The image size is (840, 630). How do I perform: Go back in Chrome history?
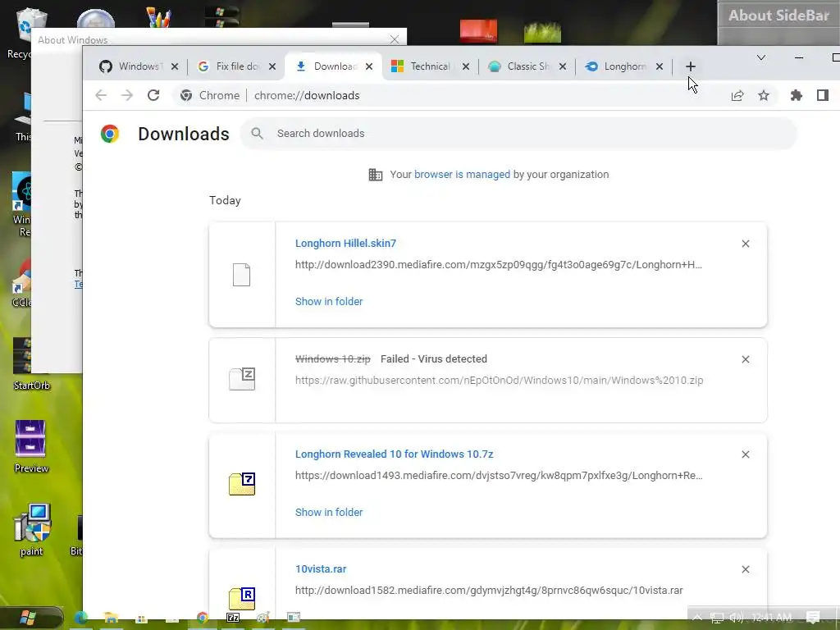pyautogui.click(x=101, y=95)
